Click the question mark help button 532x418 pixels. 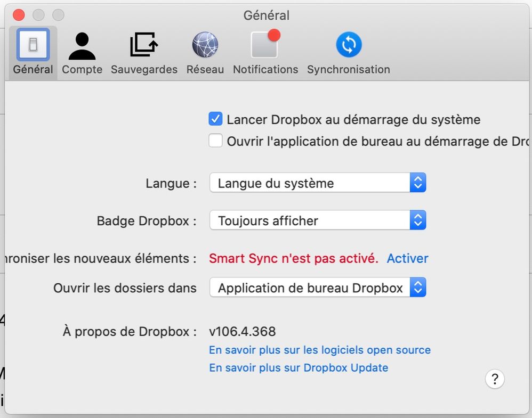[495, 379]
